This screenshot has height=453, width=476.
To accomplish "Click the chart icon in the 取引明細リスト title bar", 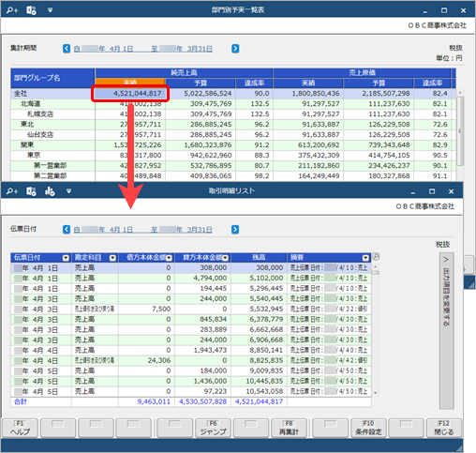I will pyautogui.click(x=50, y=191).
